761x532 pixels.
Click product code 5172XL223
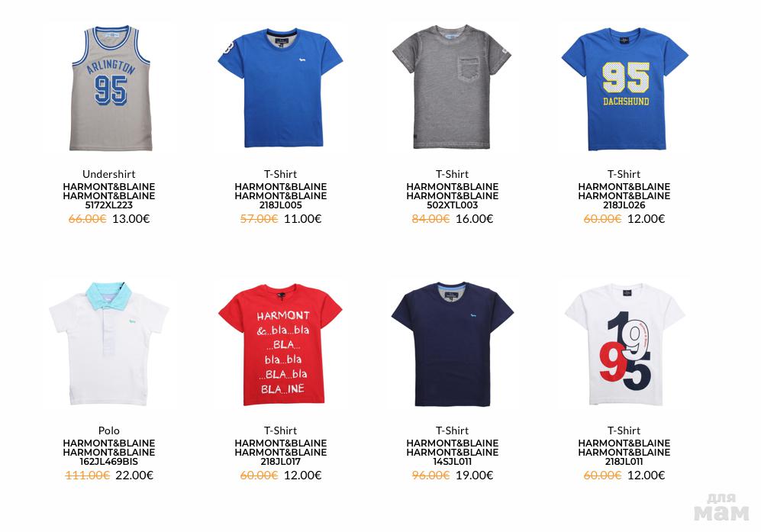(x=108, y=205)
